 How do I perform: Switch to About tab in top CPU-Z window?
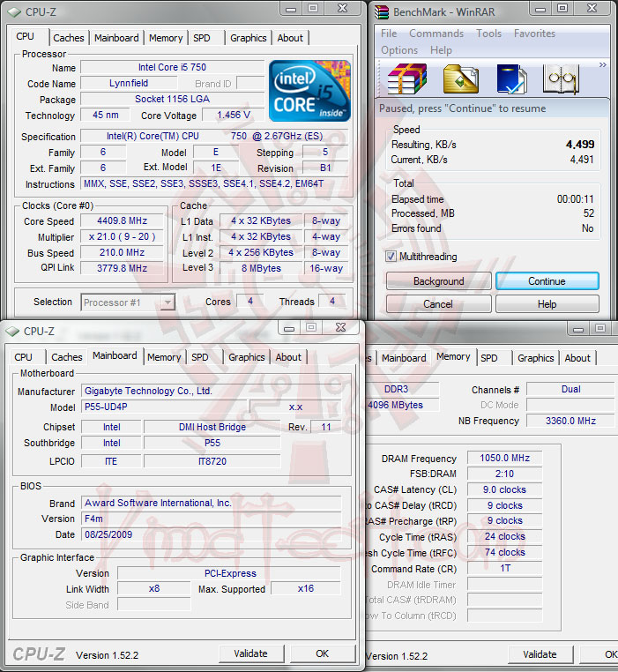click(x=290, y=38)
